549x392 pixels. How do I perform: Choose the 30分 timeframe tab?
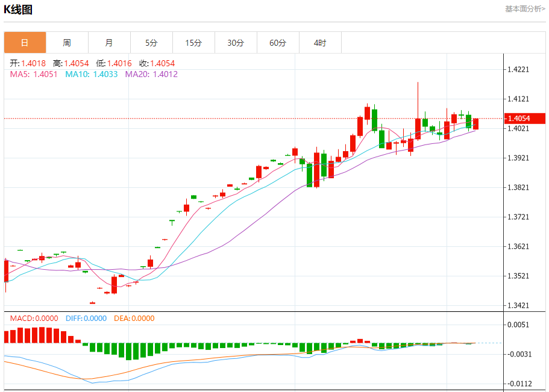[236, 43]
